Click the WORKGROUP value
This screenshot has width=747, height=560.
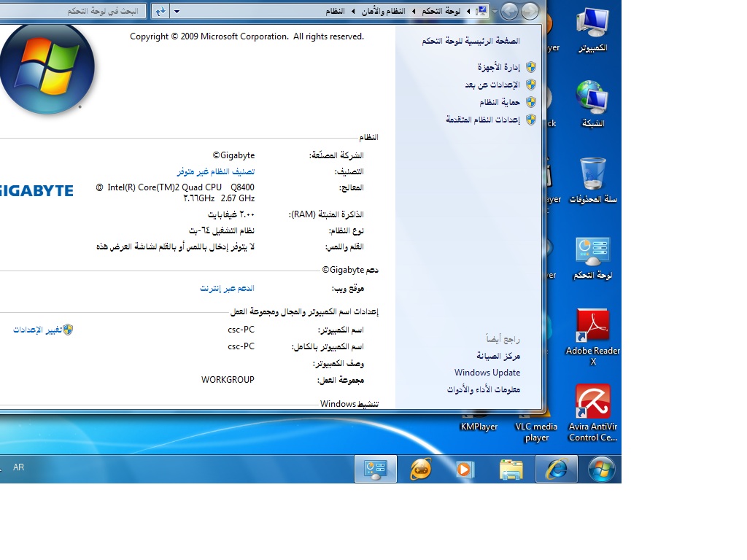(x=228, y=379)
